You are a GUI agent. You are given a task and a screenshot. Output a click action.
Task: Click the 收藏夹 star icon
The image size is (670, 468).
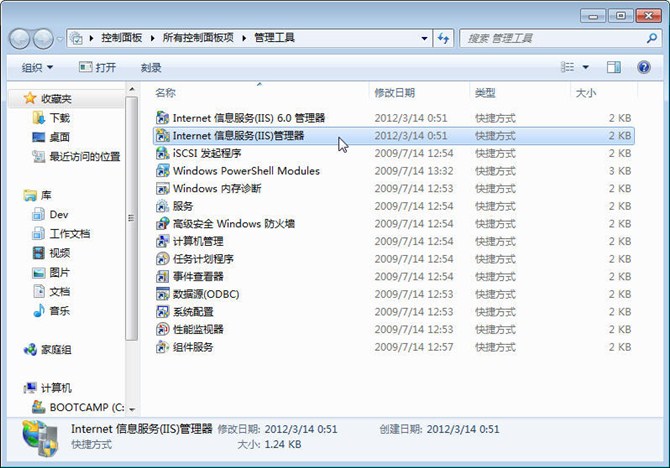(30, 98)
